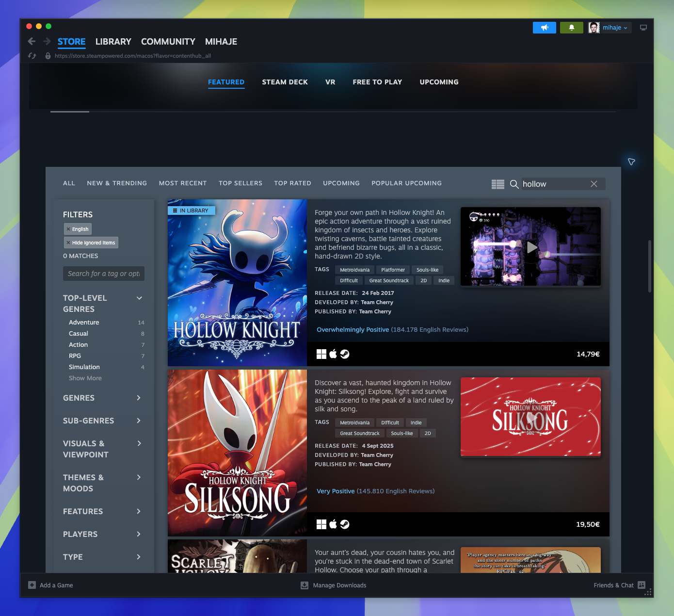Click the tag search input field

coord(104,274)
